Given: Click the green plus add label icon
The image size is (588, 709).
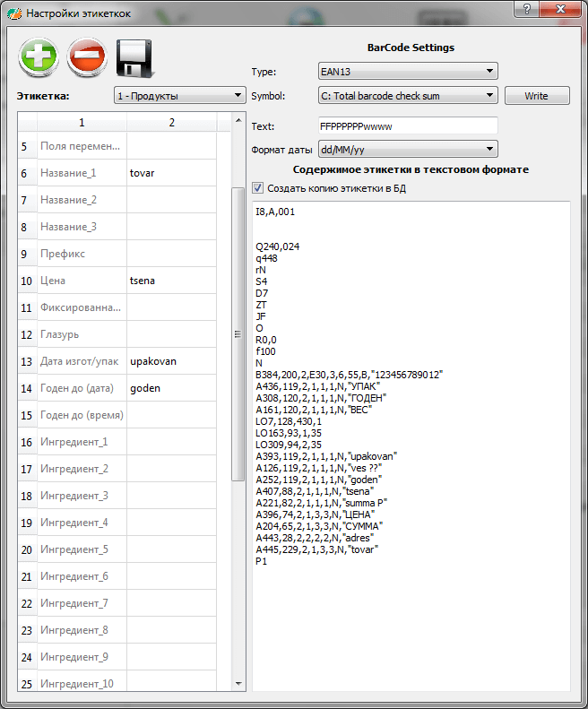Looking at the screenshot, I should (39, 58).
